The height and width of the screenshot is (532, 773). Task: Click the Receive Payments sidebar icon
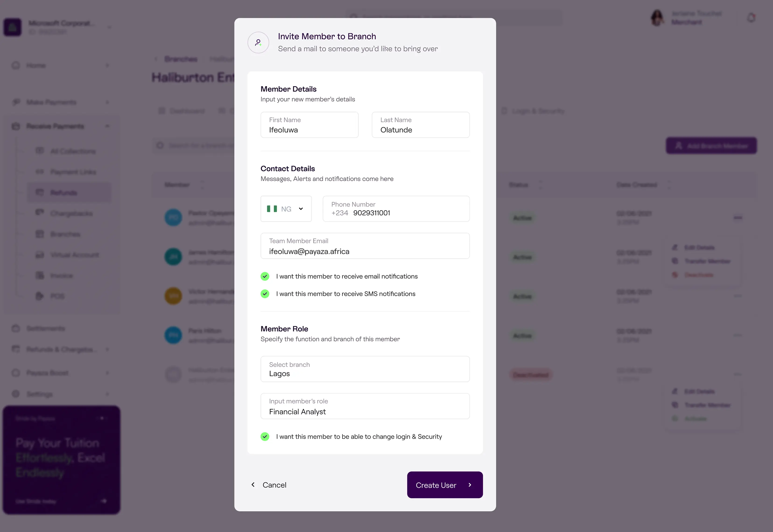pos(16,126)
